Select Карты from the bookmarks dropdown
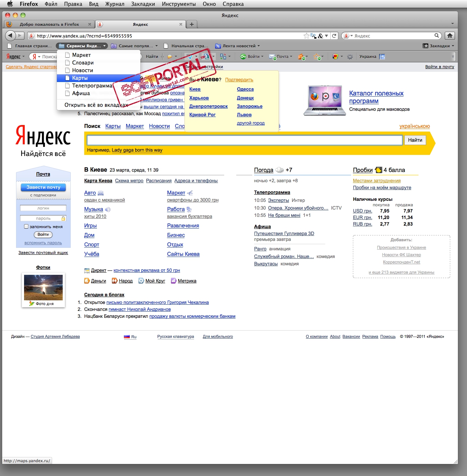467x476 pixels. [x=98, y=78]
